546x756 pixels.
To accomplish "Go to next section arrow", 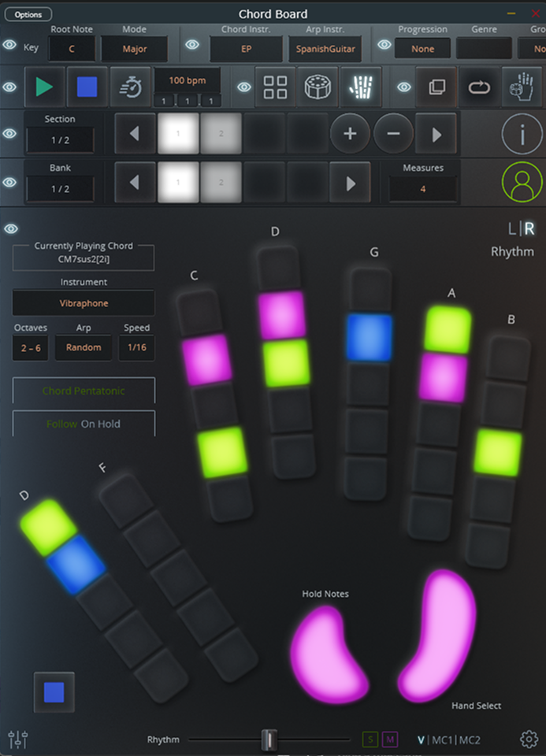I will (436, 134).
